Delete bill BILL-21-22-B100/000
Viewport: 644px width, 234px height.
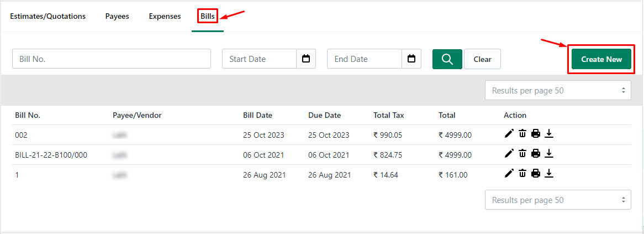pos(522,153)
